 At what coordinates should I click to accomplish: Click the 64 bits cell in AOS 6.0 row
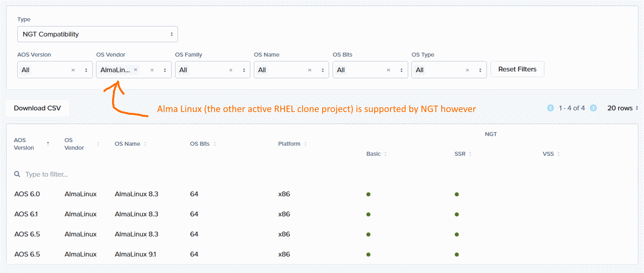point(194,194)
